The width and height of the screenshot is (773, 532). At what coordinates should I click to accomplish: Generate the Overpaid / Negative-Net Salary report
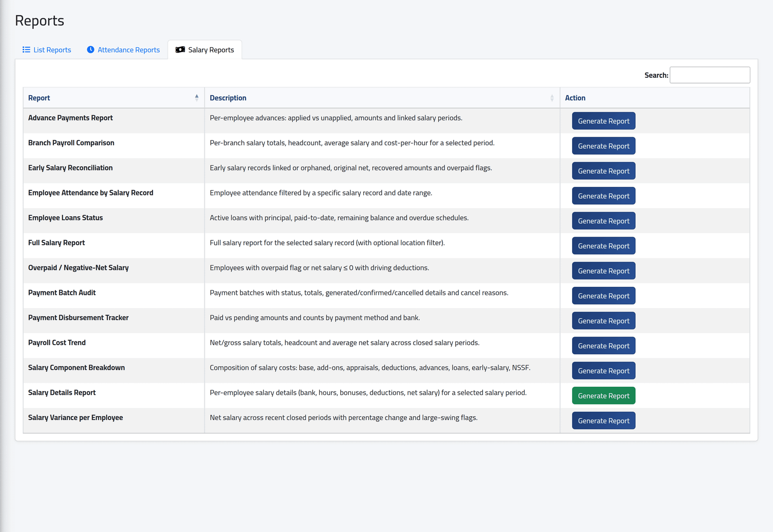(x=603, y=271)
